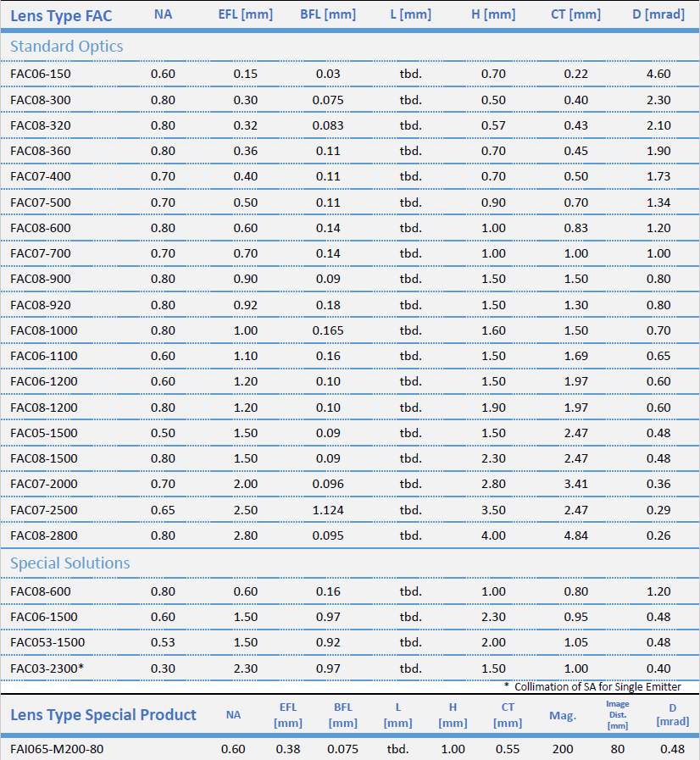
Task: Click the FAC03-2300* lens name
Action: tap(47, 668)
